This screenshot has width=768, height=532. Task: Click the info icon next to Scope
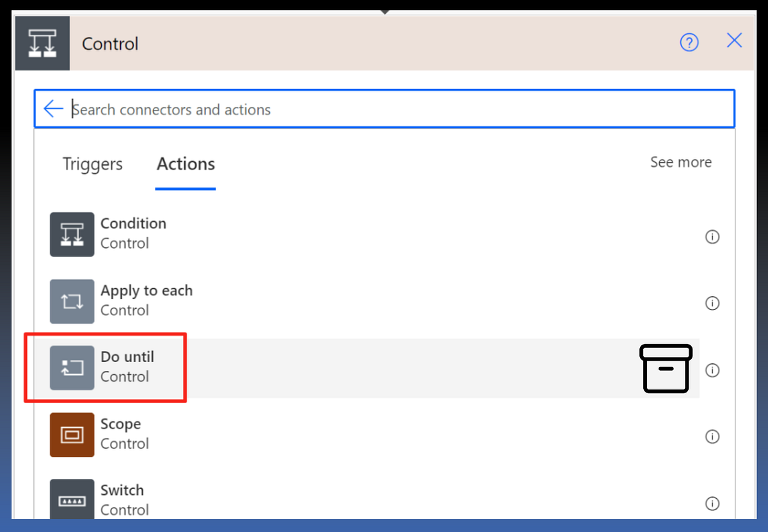click(712, 437)
